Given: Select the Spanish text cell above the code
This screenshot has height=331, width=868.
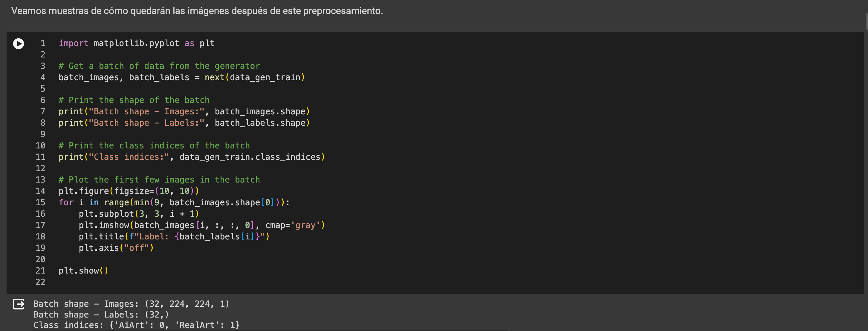Looking at the screenshot, I should 197,11.
